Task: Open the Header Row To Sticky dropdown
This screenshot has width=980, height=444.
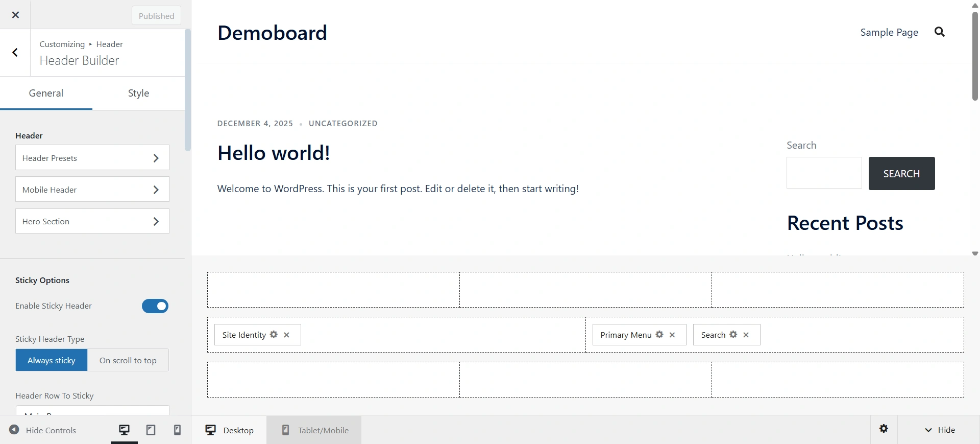Action: (92, 410)
